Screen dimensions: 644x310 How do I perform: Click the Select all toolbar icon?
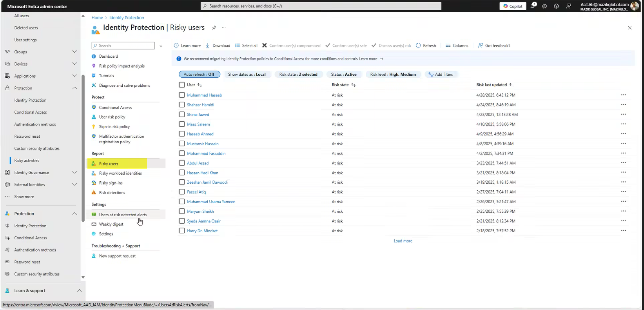point(237,46)
